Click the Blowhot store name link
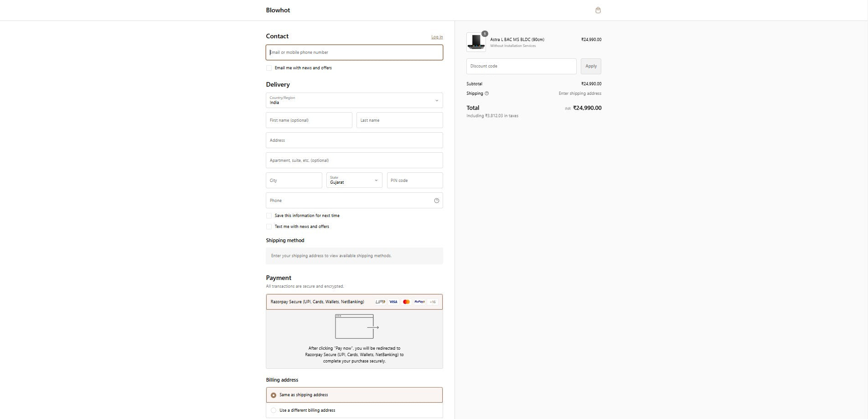This screenshot has width=868, height=419. [278, 10]
